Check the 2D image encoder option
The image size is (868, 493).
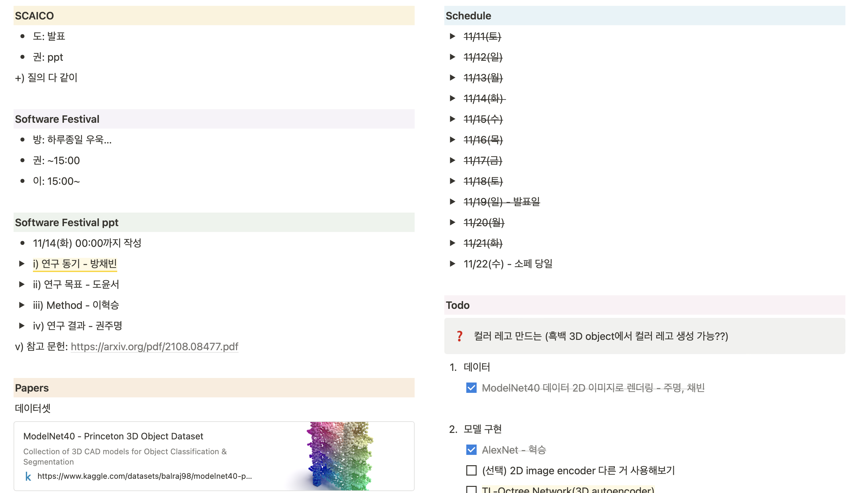tap(471, 470)
